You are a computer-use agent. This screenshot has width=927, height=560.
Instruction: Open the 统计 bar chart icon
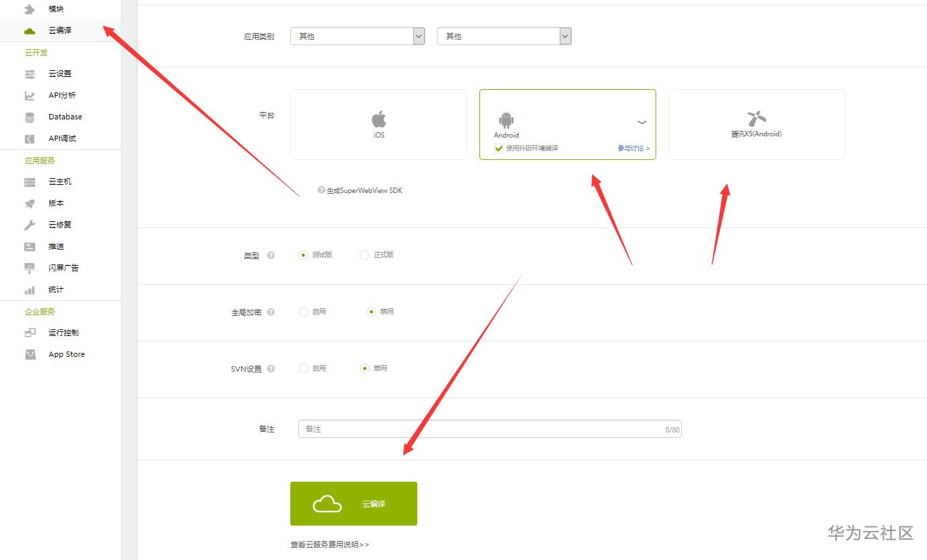[30, 290]
